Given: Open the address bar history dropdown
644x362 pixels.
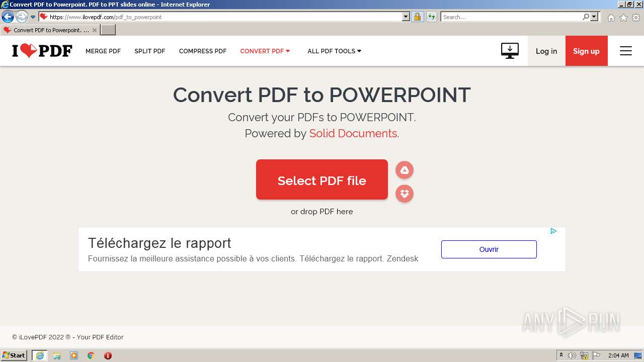Looking at the screenshot, I should [406, 17].
